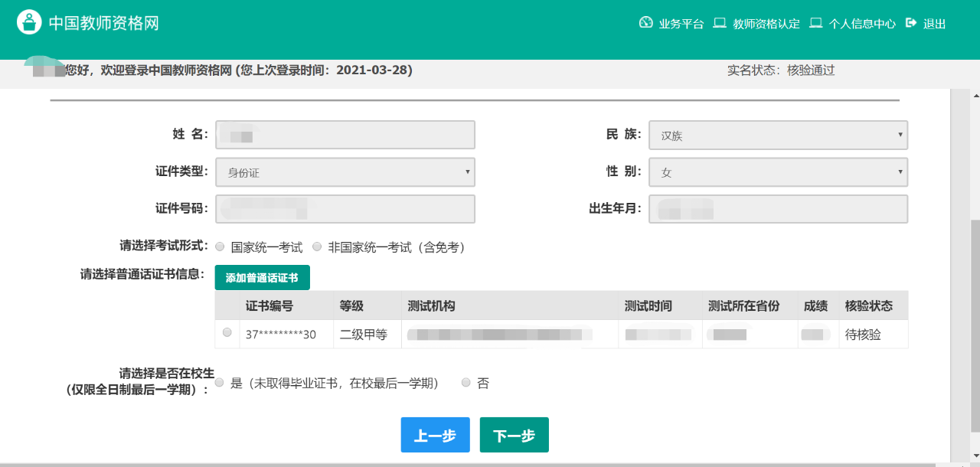Screen dimensions: 980x467
Task: Choose 是 for in-school student status
Action: point(220,383)
